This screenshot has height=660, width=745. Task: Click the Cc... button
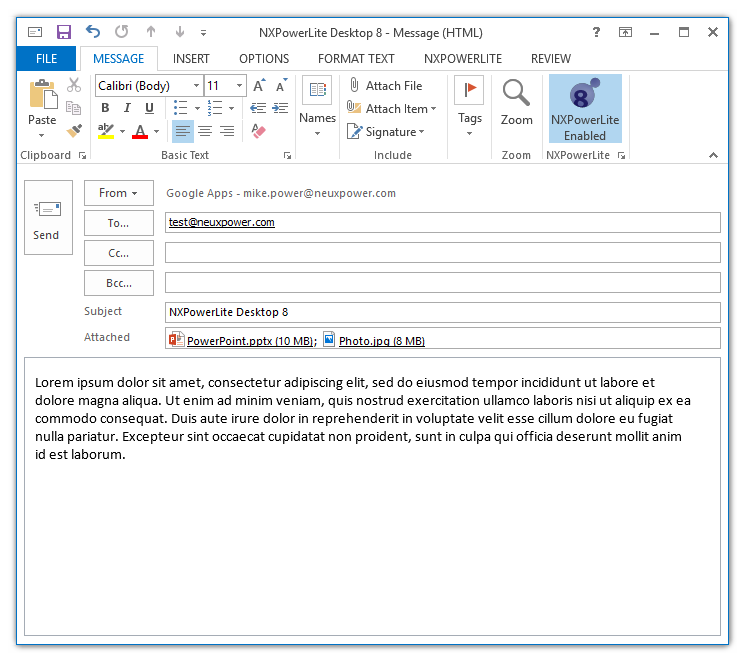point(119,253)
